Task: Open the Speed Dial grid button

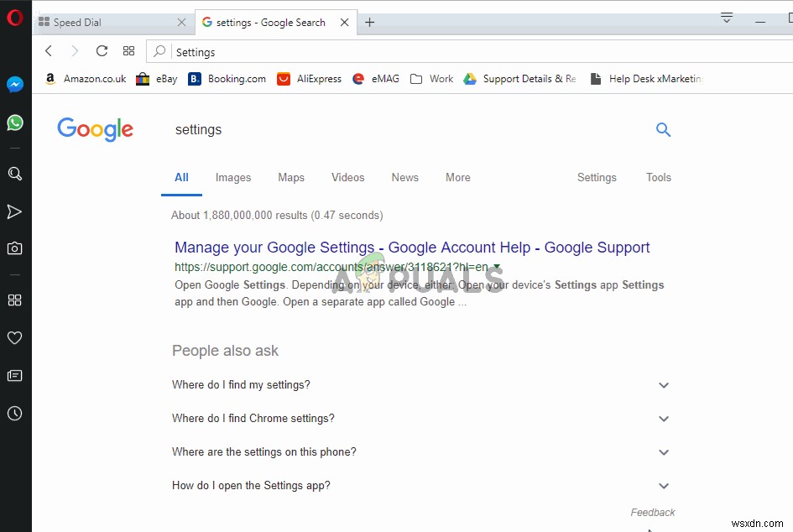Action: (128, 51)
